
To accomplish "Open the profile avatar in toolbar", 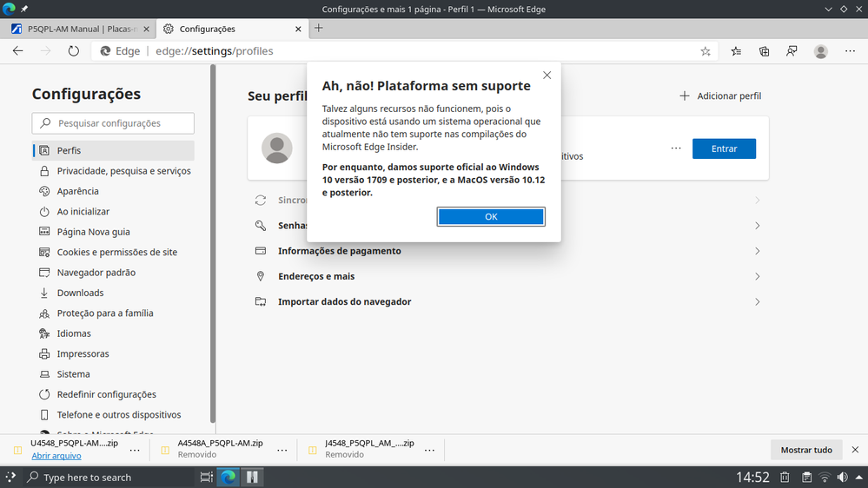I will 821,51.
